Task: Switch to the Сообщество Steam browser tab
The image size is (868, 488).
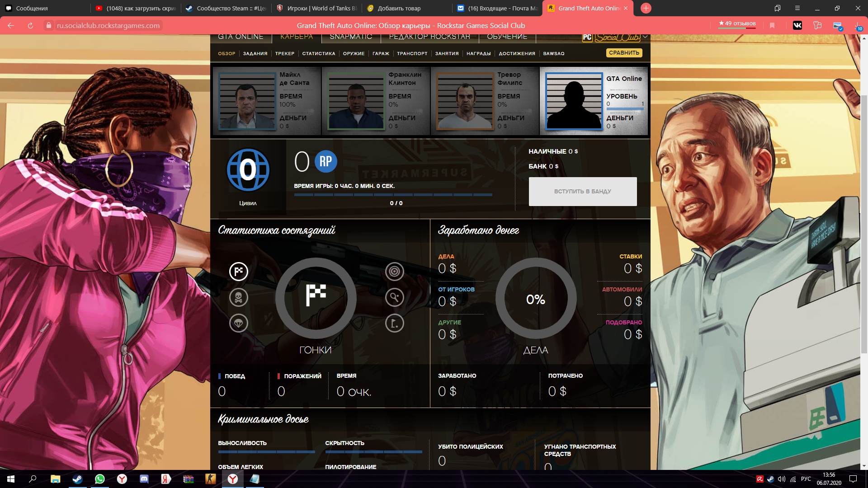Action: 226,8
